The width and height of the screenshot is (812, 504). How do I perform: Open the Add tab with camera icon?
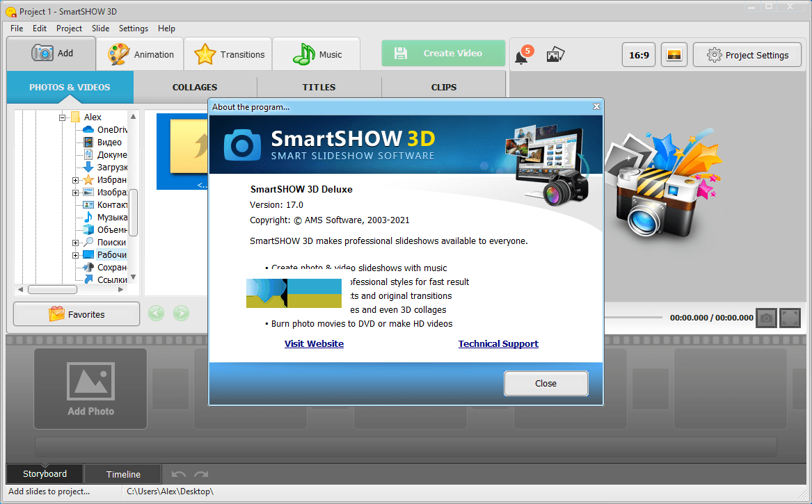click(51, 54)
